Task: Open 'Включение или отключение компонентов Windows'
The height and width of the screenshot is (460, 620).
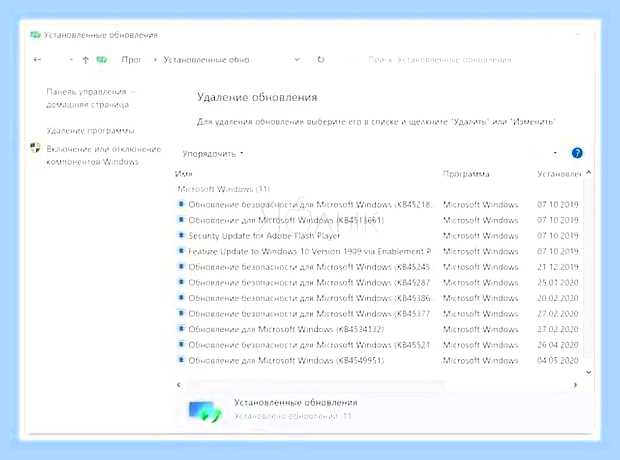Action: coord(104,155)
